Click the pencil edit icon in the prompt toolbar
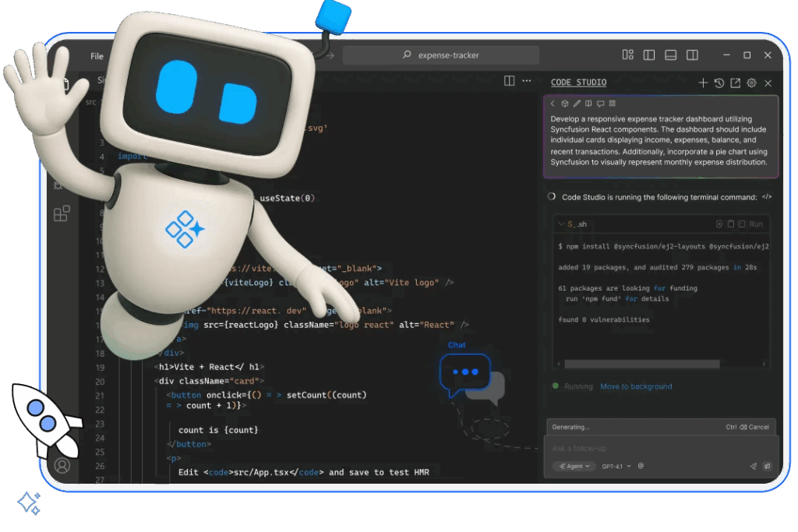 point(577,104)
